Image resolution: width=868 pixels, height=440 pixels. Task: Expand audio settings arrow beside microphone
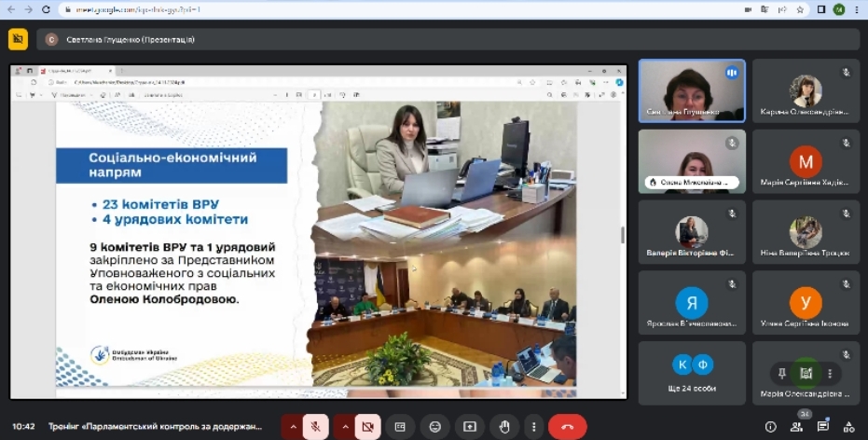[293, 427]
